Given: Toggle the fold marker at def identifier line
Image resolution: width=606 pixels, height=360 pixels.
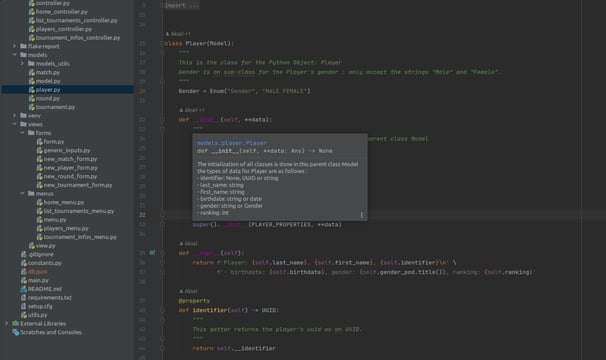Looking at the screenshot, I should point(162,310).
